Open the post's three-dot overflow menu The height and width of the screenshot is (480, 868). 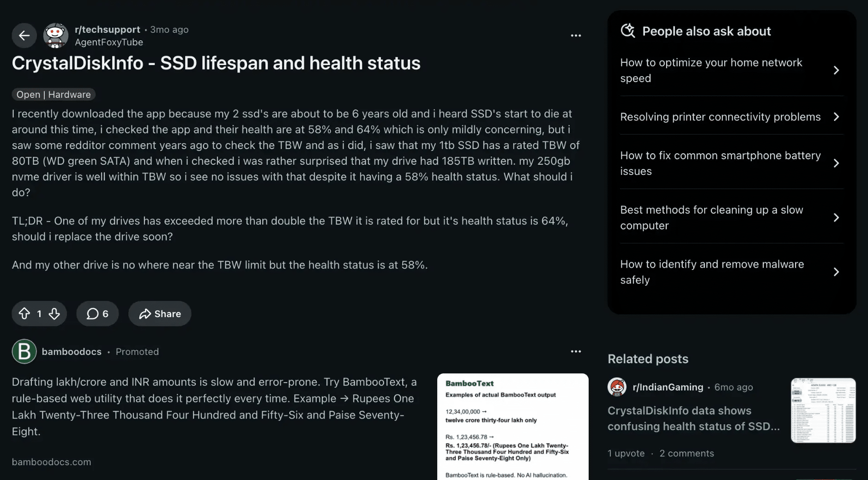coord(576,36)
